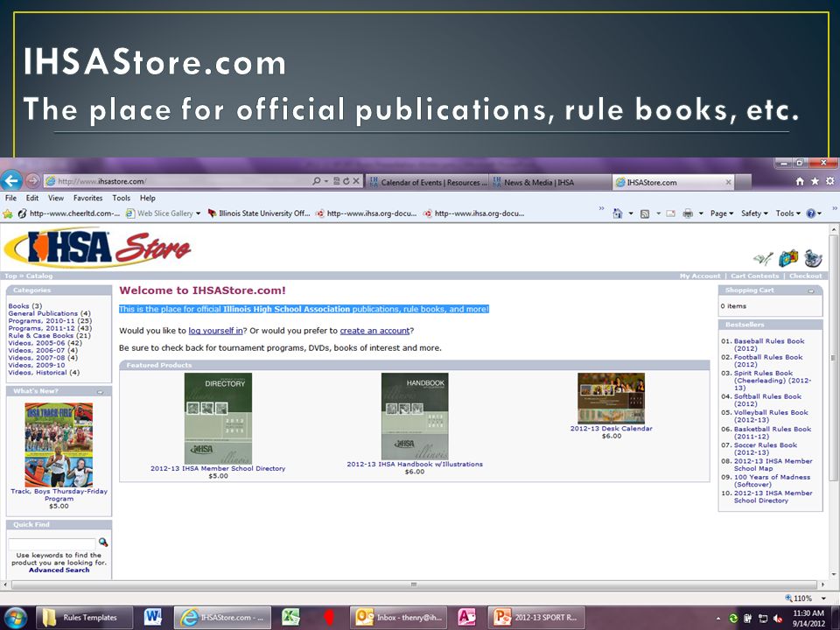Click the Read Mail icon in the command bar

pos(671,213)
